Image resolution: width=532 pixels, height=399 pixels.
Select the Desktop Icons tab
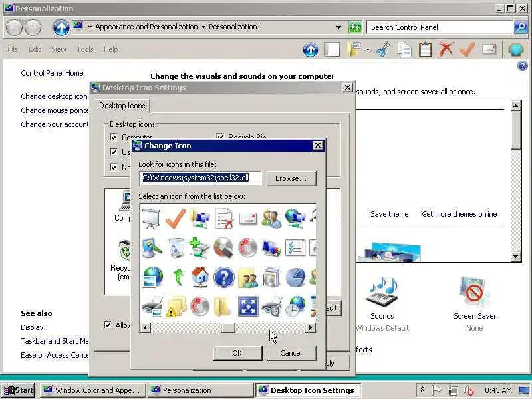tap(122, 106)
